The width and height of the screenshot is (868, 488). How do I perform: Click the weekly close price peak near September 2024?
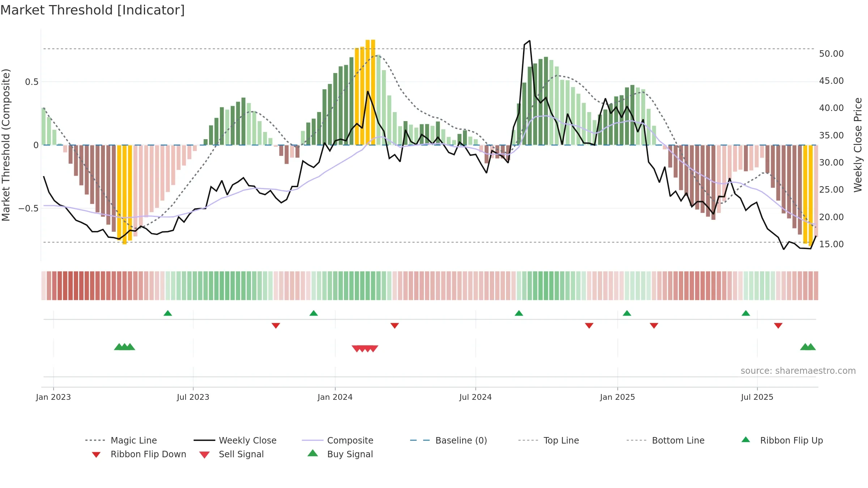coord(529,41)
